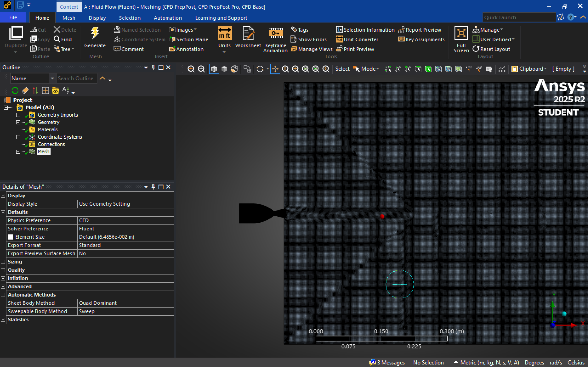The width and height of the screenshot is (588, 367).
Task: Open the Automation ribbon tab
Action: coord(168,18)
